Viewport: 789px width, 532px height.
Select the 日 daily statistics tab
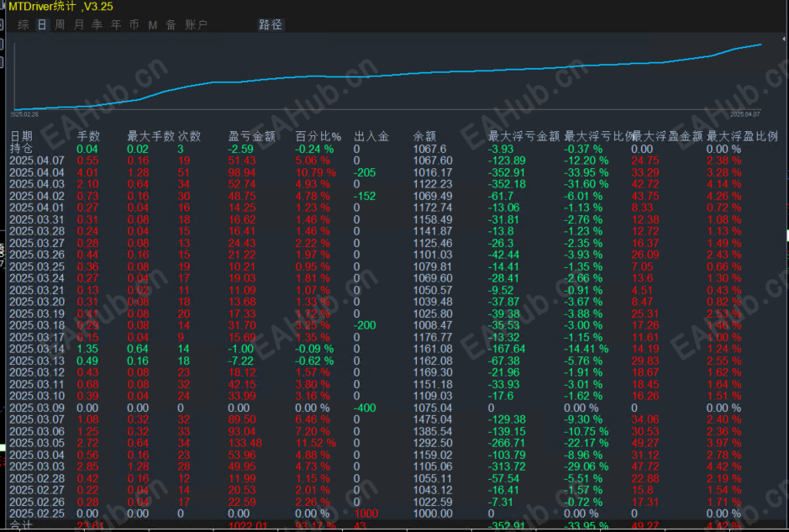click(x=42, y=24)
